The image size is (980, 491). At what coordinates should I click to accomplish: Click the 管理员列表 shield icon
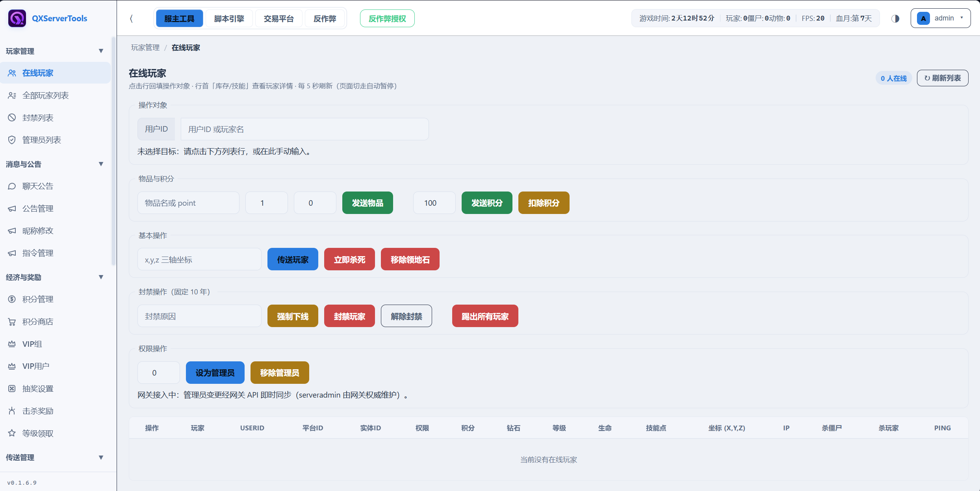pos(12,140)
